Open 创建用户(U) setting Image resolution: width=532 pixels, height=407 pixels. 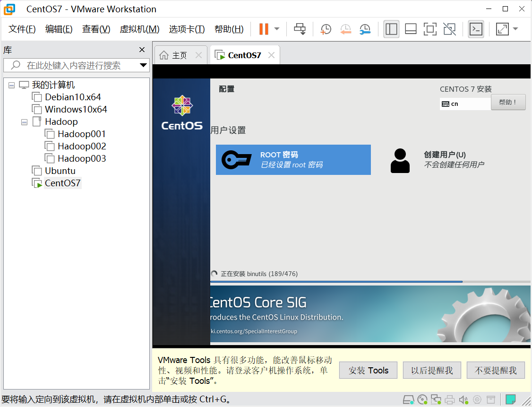[x=438, y=160]
